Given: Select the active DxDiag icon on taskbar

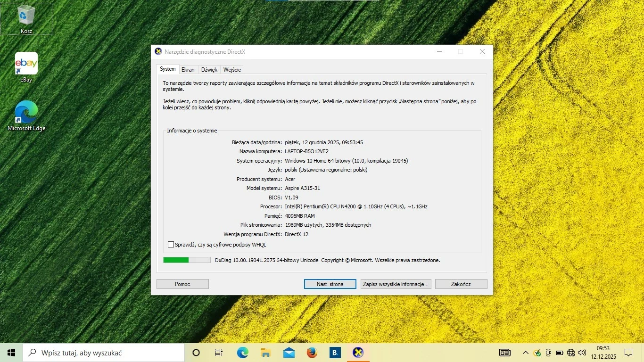Looking at the screenshot, I should pos(358,352).
